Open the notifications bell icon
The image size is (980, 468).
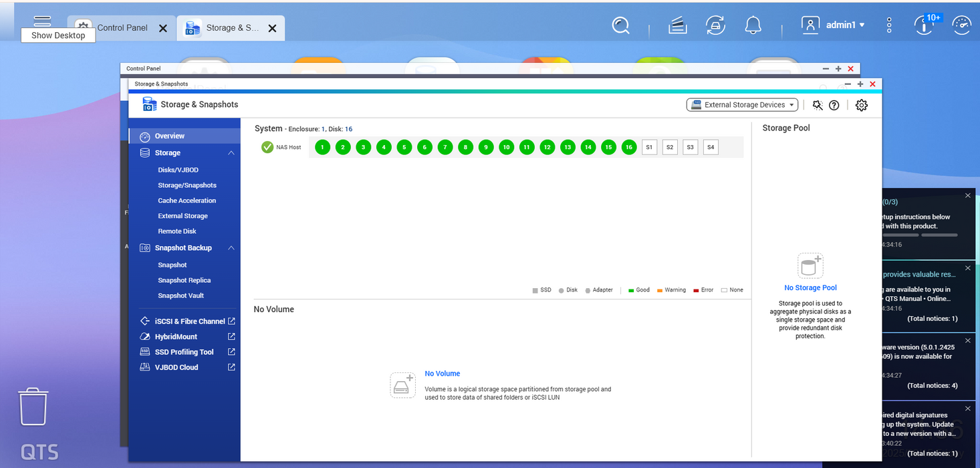[753, 25]
